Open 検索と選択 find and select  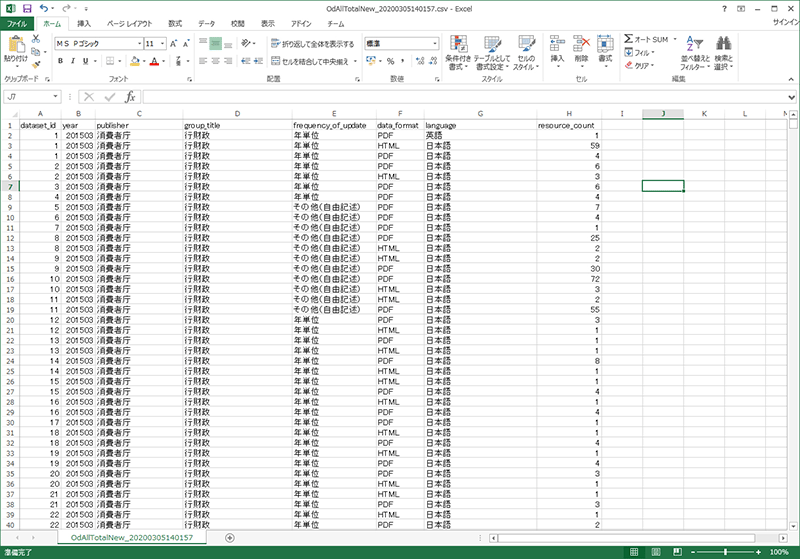723,53
